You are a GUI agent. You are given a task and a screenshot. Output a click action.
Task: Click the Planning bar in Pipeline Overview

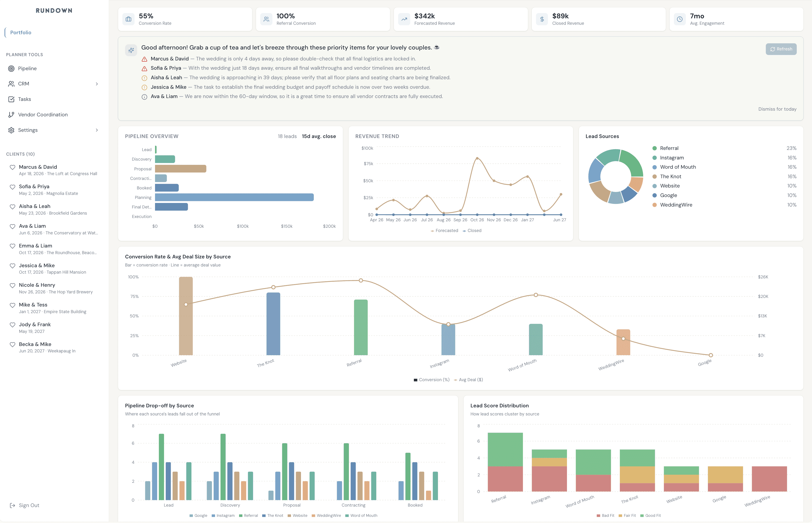click(234, 197)
